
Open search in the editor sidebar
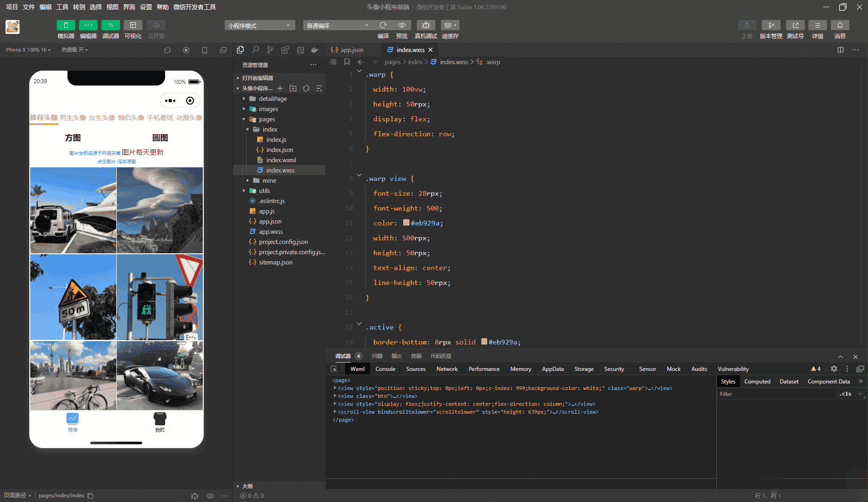(255, 50)
